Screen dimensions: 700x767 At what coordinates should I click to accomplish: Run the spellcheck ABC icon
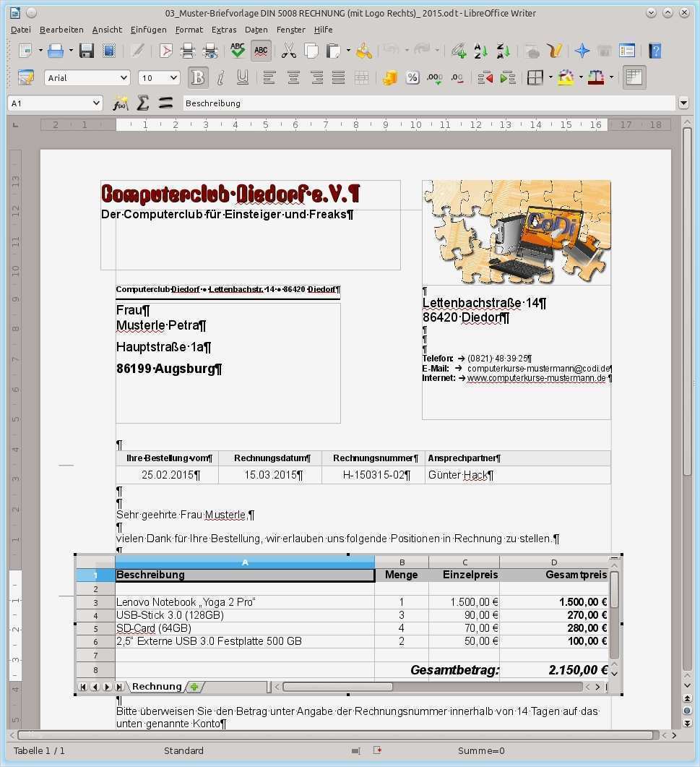236,50
